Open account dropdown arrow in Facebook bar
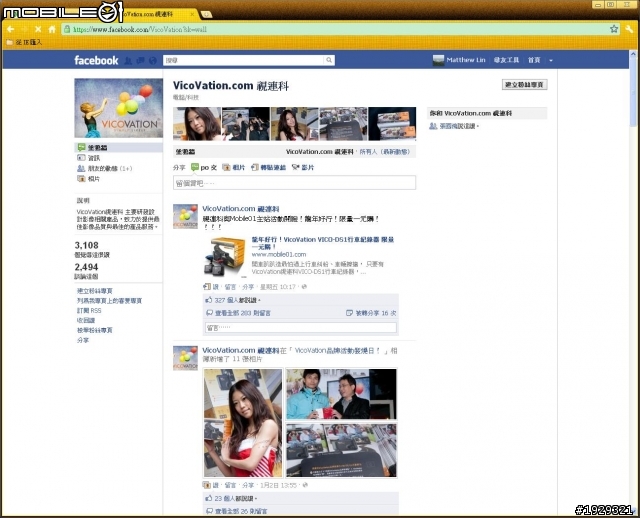Viewport: 640px width, 518px height. tap(551, 60)
